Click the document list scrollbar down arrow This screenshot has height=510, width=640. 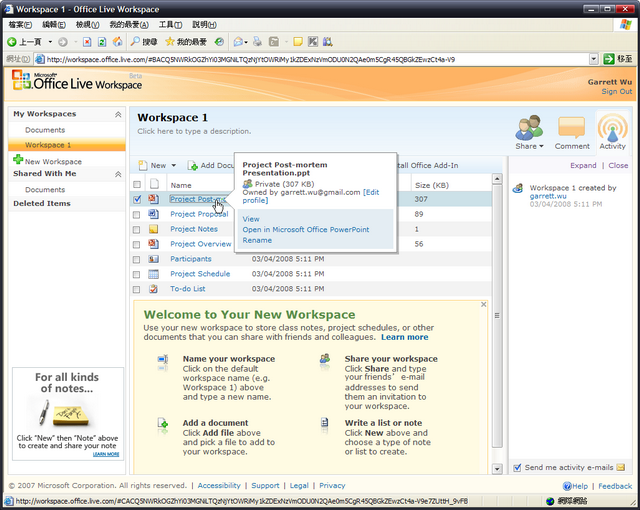[497, 469]
